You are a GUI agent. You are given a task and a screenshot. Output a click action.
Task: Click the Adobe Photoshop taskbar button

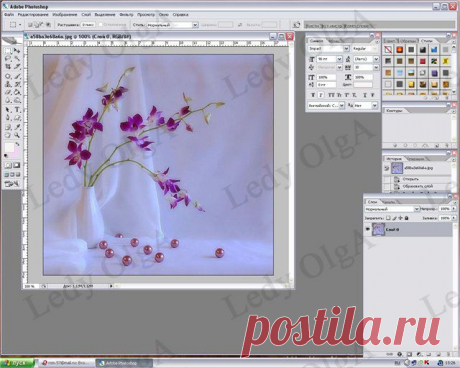[x=124, y=363]
